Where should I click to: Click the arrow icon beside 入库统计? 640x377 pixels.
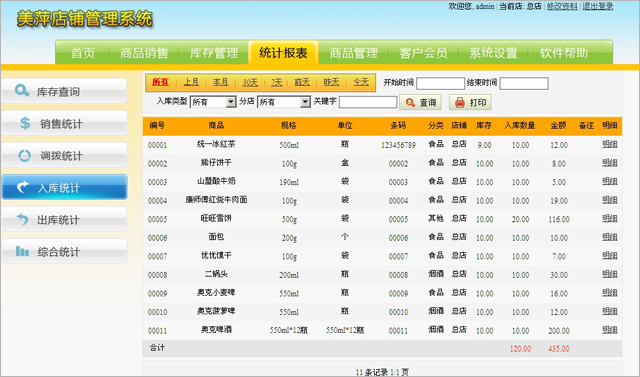point(23,187)
